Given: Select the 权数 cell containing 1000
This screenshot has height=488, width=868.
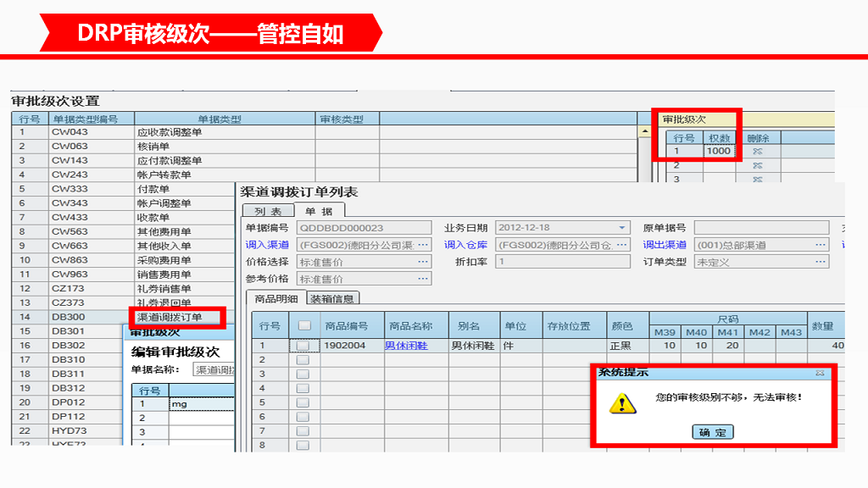Looking at the screenshot, I should click(x=719, y=152).
